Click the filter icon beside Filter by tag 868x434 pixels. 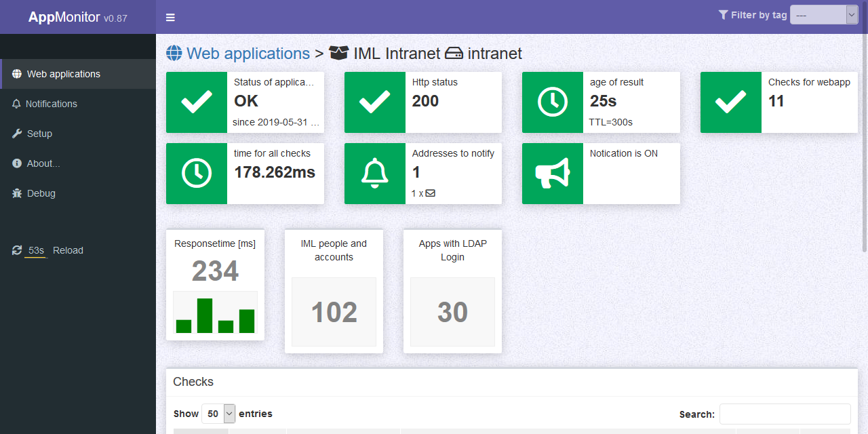click(723, 14)
